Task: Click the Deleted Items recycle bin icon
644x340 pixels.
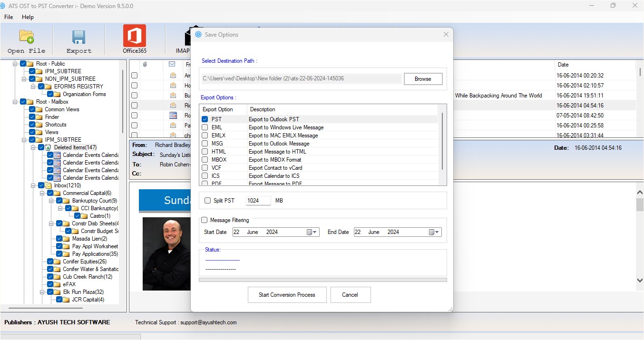Action: pyautogui.click(x=49, y=147)
